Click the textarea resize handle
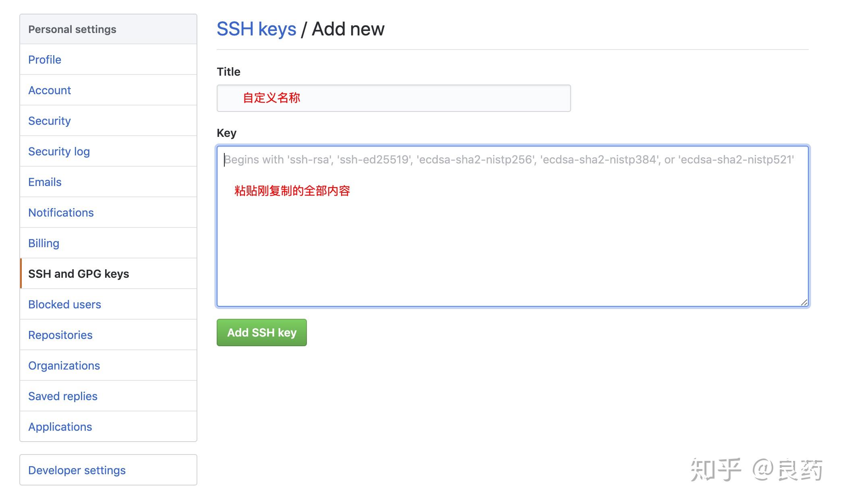The height and width of the screenshot is (504, 845). click(804, 302)
